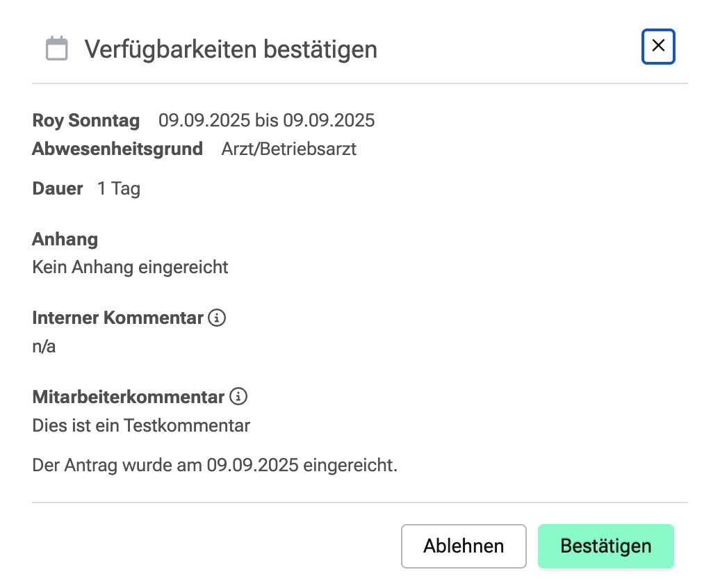
Task: Click the Kein Anhang eingereicht text
Action: (x=130, y=267)
